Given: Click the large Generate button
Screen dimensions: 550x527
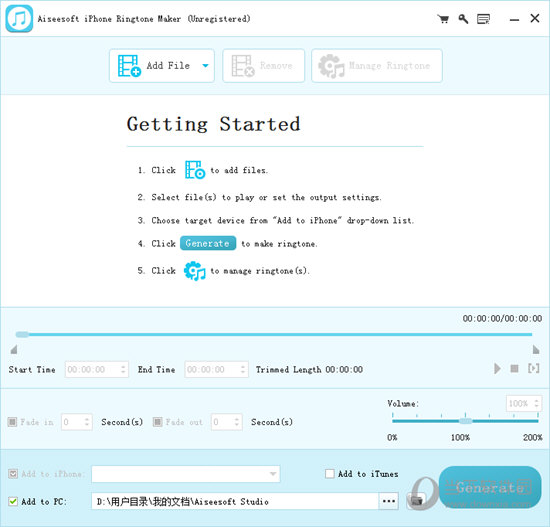Looking at the screenshot, I should coord(490,487).
